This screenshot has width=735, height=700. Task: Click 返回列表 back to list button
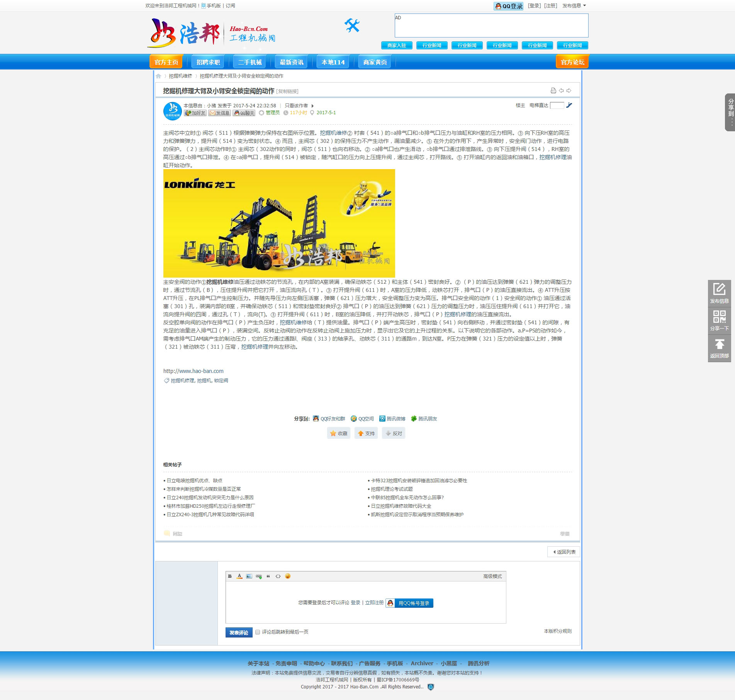pyautogui.click(x=564, y=552)
